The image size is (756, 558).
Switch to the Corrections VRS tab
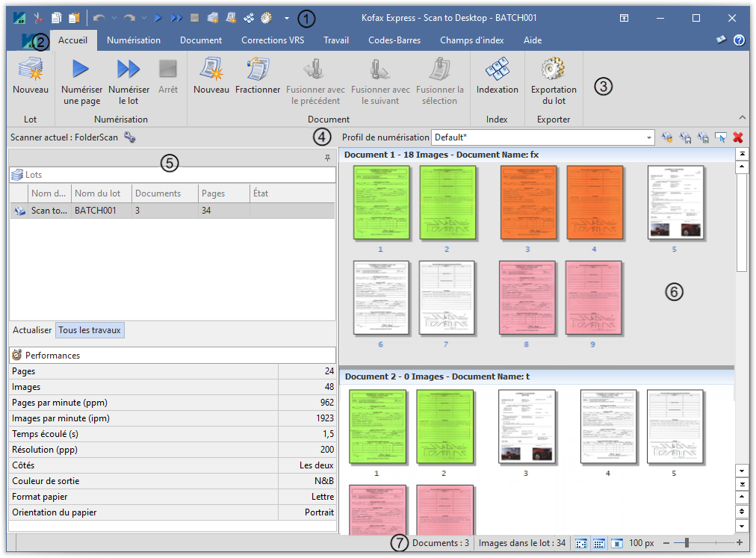(272, 40)
